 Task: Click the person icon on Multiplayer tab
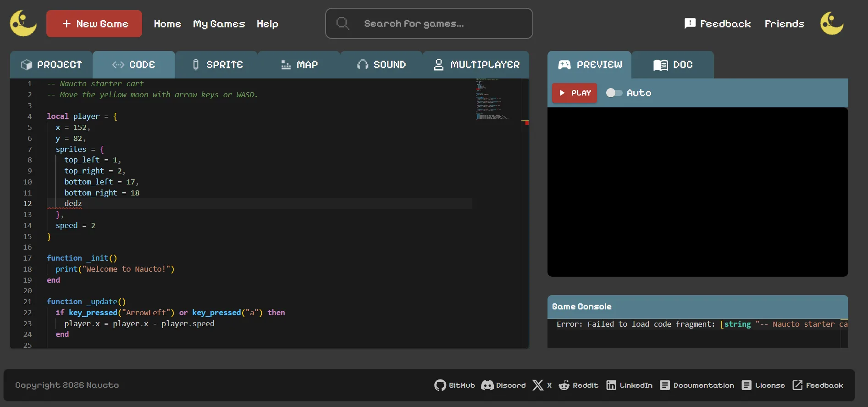tap(439, 65)
